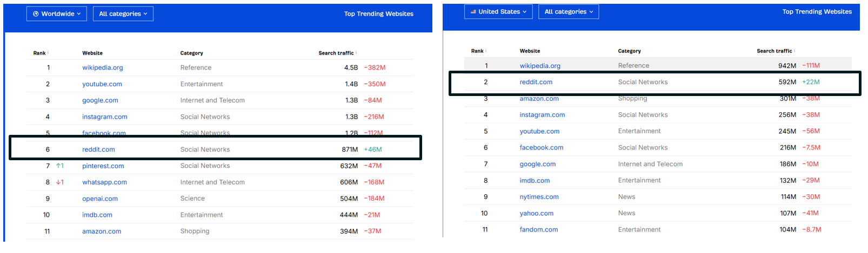Image resolution: width=868 pixels, height=253 pixels.
Task: Click the +46M change in Worldwide reddit.com row
Action: point(373,149)
